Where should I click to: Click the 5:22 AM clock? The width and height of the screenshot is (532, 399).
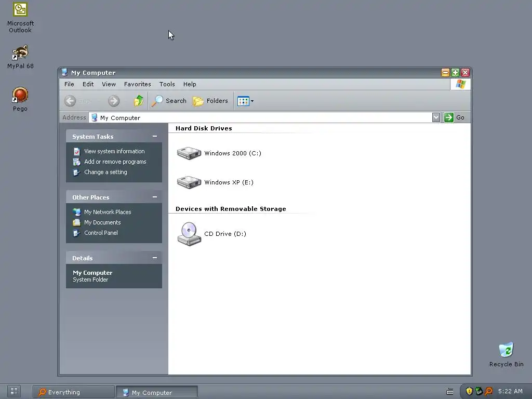510,391
